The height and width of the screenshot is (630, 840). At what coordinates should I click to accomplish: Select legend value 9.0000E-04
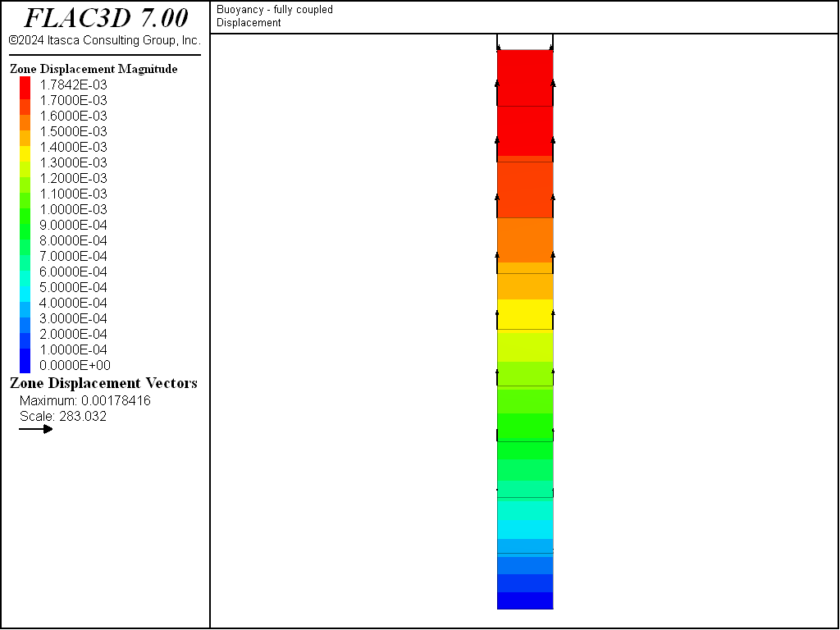click(x=73, y=225)
